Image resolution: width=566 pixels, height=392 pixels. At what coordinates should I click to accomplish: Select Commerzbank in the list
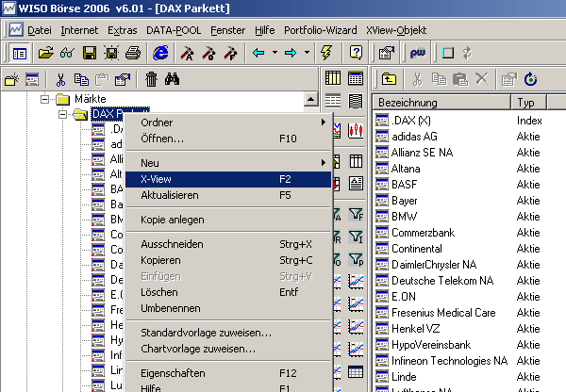tap(423, 233)
